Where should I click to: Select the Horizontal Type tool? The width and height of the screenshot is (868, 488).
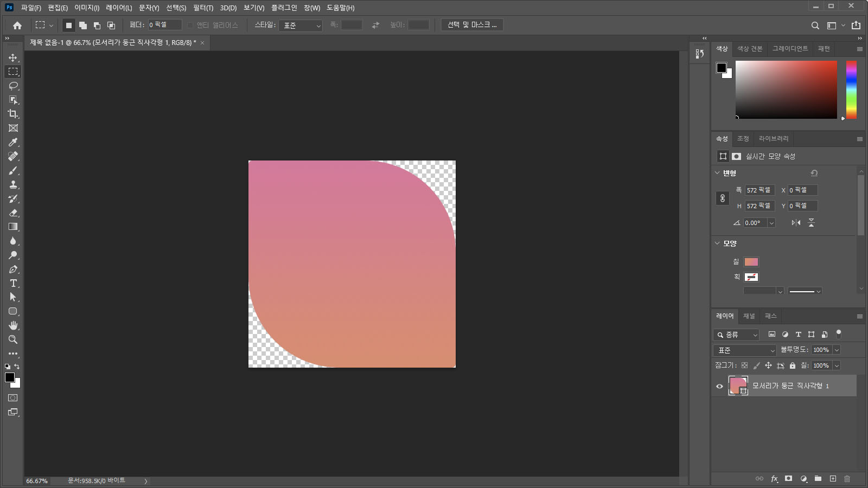pos(13,283)
